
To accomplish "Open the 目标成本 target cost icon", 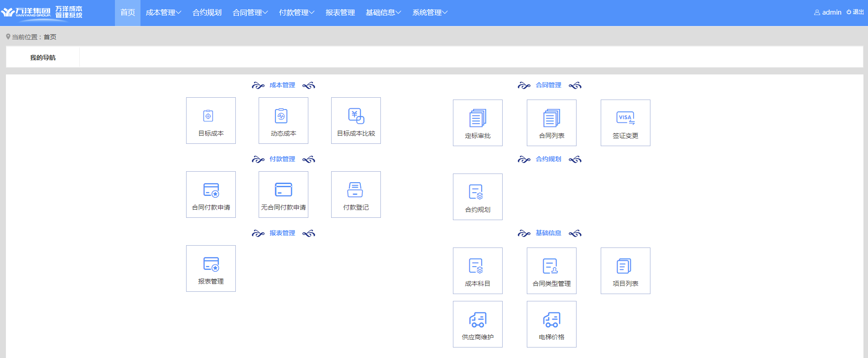I will (208, 116).
